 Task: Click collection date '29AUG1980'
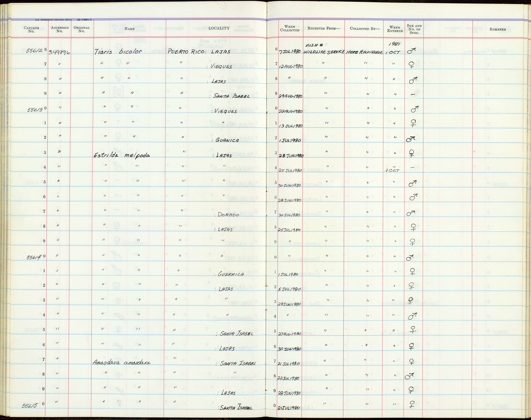pyautogui.click(x=290, y=96)
